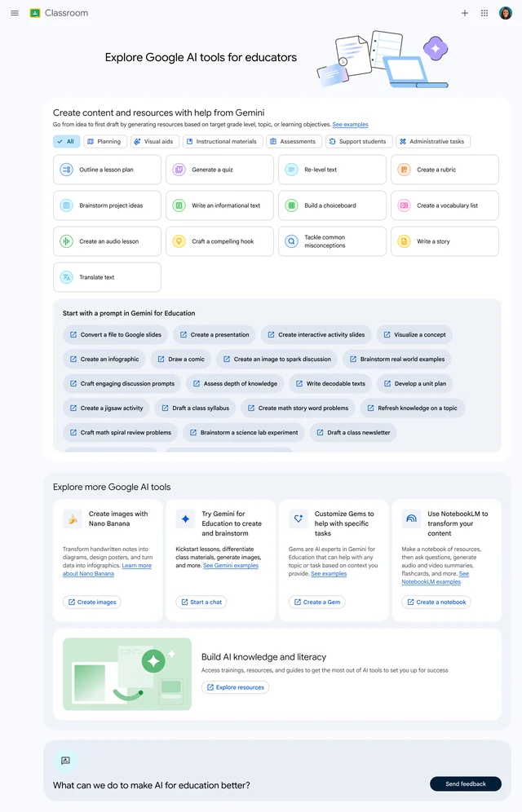Open Create an infographic prompt
522x812 pixels.
(104, 359)
